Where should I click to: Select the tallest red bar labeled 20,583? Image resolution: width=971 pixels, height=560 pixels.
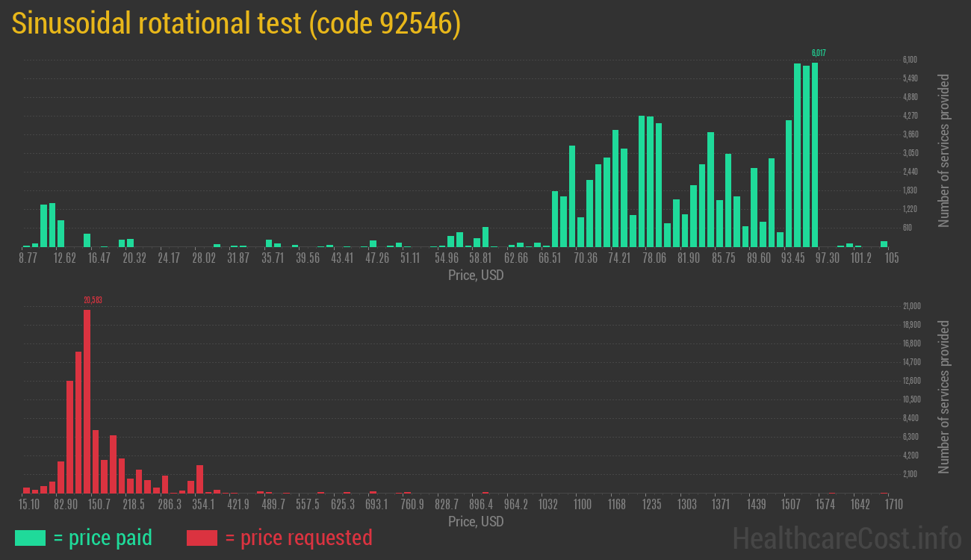(87, 401)
